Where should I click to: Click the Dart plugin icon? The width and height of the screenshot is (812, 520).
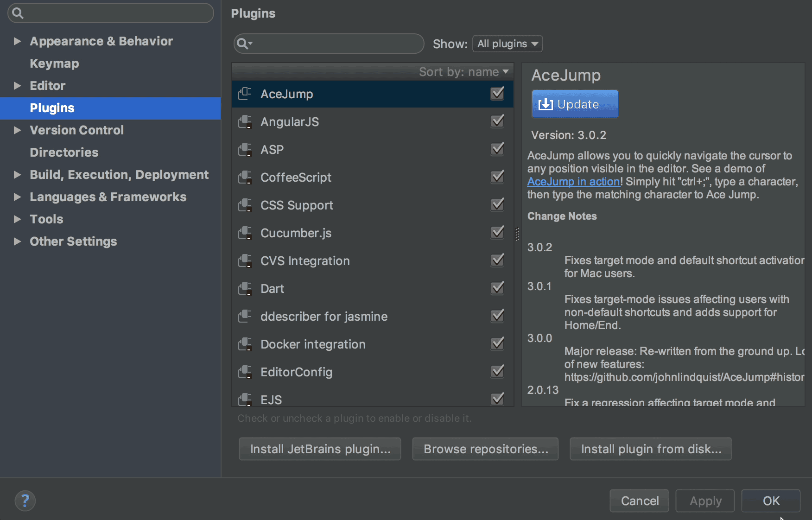click(245, 288)
